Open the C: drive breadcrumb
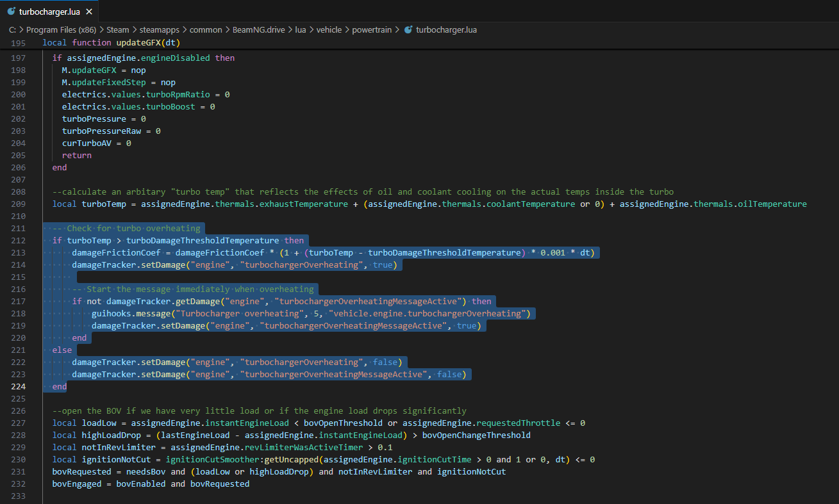Image resolution: width=839 pixels, height=504 pixels. click(x=12, y=29)
